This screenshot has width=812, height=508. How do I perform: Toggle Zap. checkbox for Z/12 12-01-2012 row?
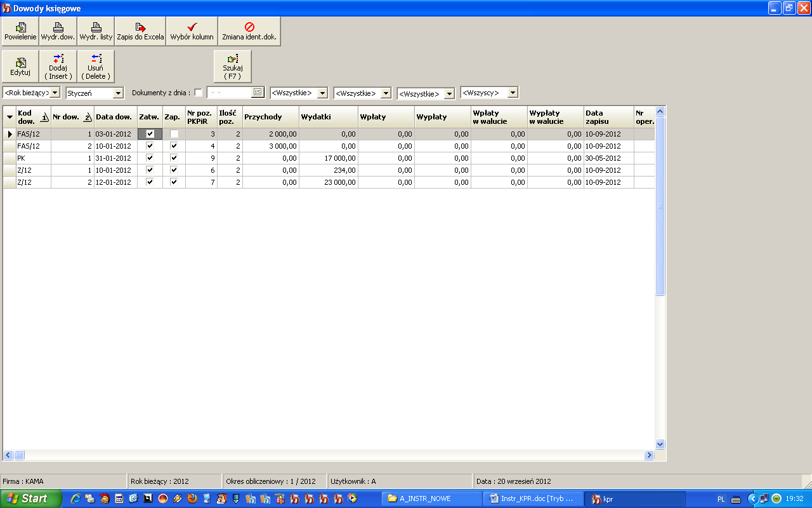[x=174, y=182]
